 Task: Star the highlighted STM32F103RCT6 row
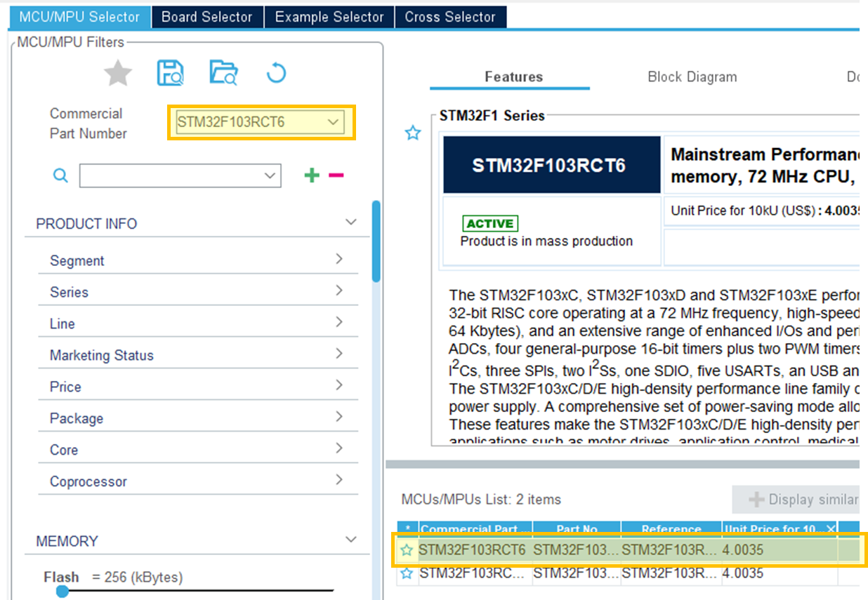(407, 550)
